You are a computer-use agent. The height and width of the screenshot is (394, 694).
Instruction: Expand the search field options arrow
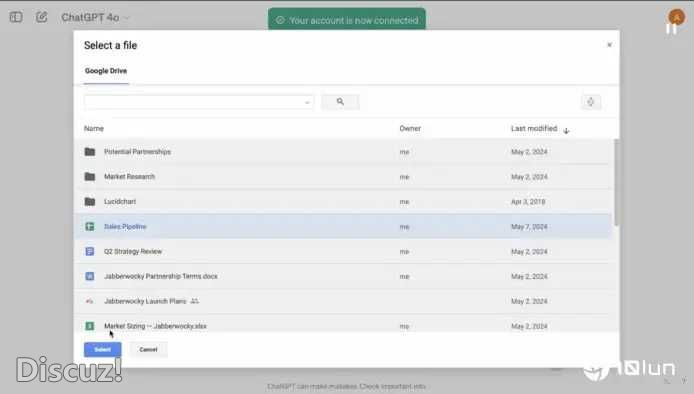pyautogui.click(x=307, y=102)
